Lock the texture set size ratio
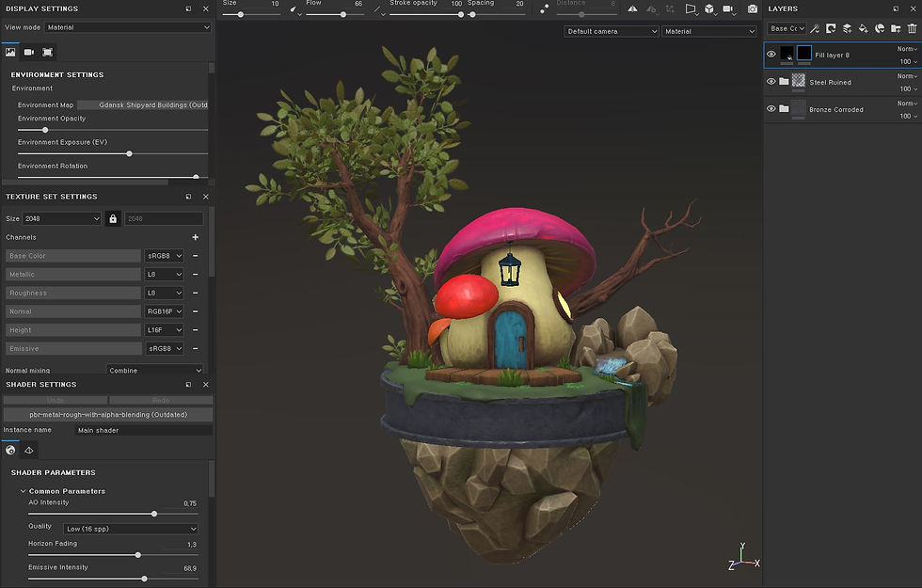Screen dimensions: 922x588 click(x=113, y=218)
